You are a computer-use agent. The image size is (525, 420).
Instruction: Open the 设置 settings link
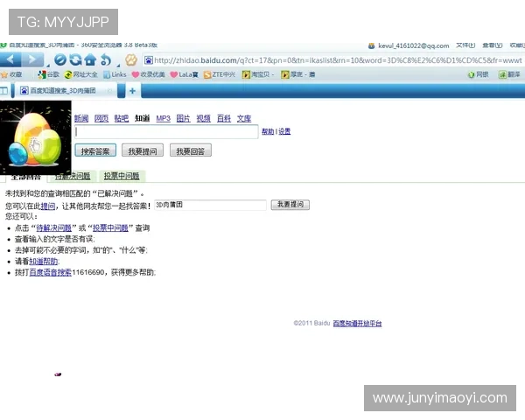[x=284, y=131]
